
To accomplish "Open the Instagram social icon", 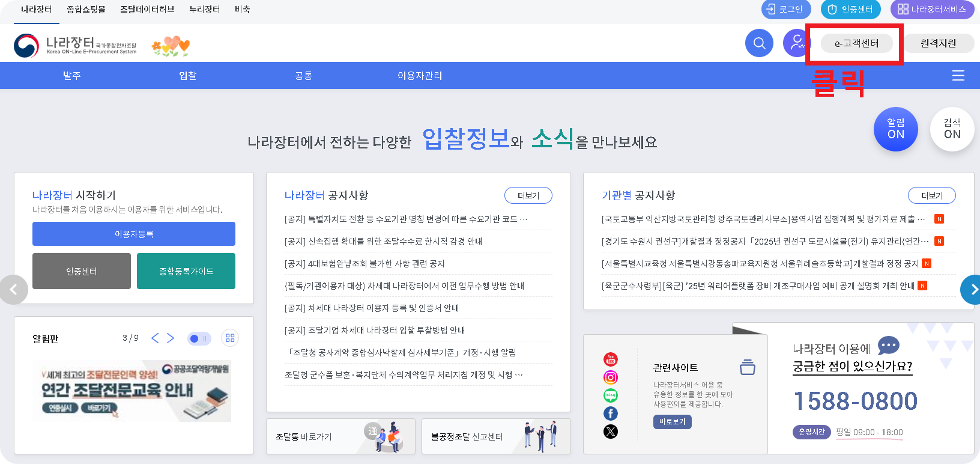I will point(610,377).
